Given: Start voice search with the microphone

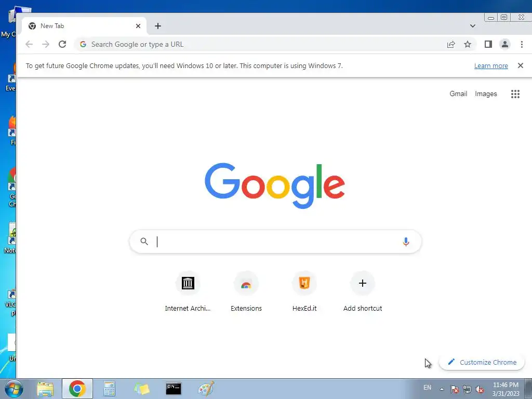Looking at the screenshot, I should tap(406, 242).
